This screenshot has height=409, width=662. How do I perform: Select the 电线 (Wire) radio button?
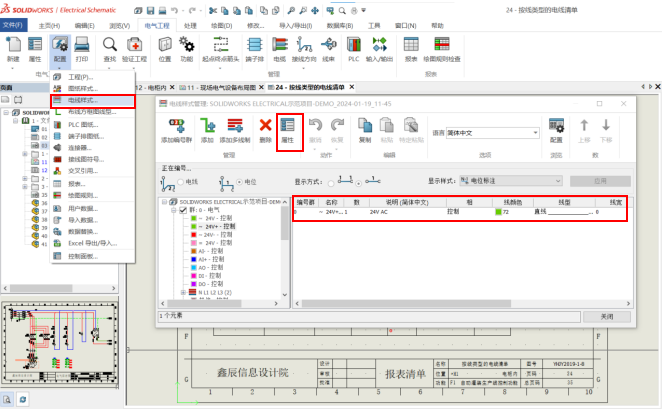tap(181, 182)
